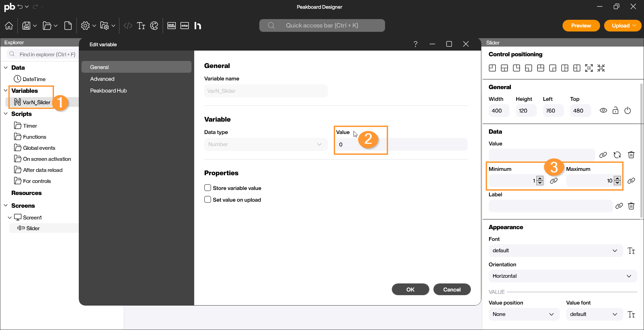
Task: Open the color palette icon in the toolbar
Action: pos(154,26)
